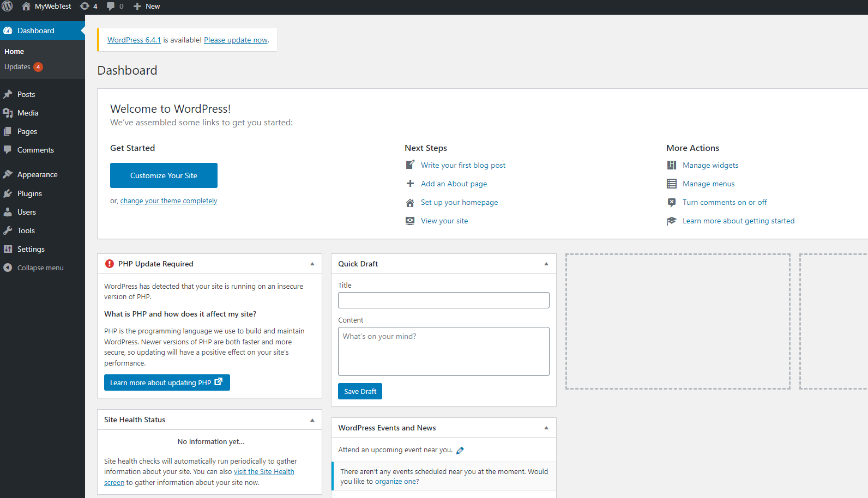Follow the visit the Site Health screen link

click(264, 472)
